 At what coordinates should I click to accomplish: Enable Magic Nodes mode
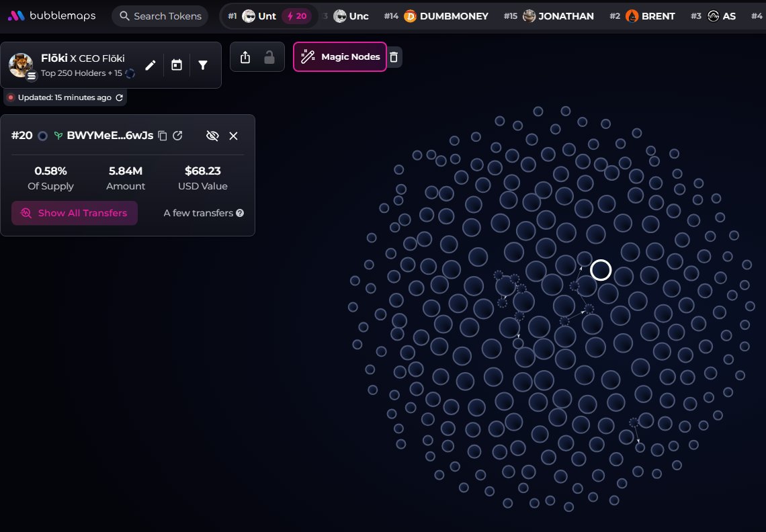[340, 57]
